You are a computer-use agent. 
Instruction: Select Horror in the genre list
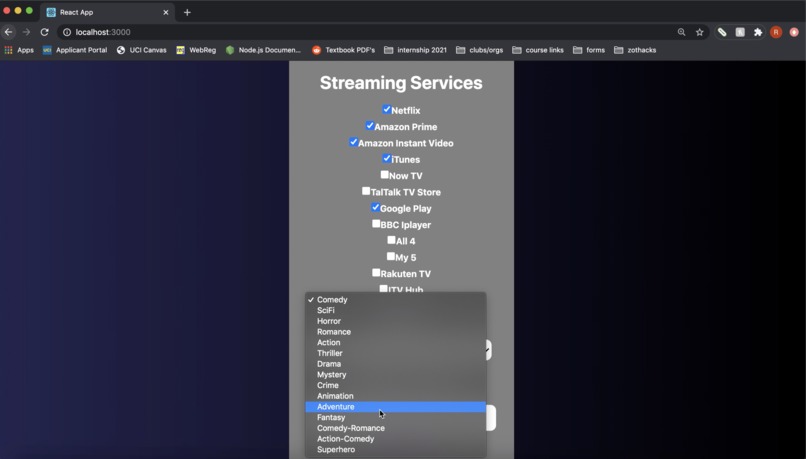pos(395,321)
